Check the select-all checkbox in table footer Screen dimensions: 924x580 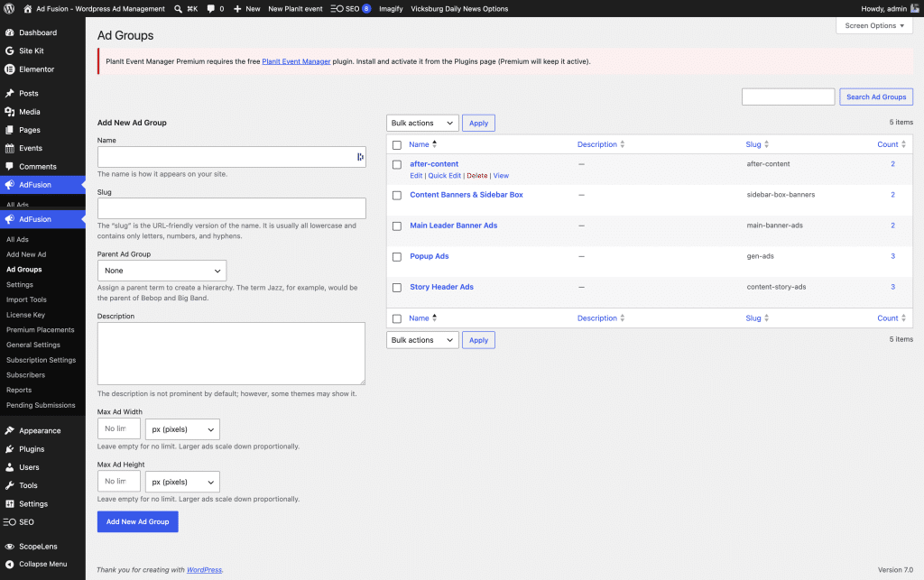click(397, 318)
